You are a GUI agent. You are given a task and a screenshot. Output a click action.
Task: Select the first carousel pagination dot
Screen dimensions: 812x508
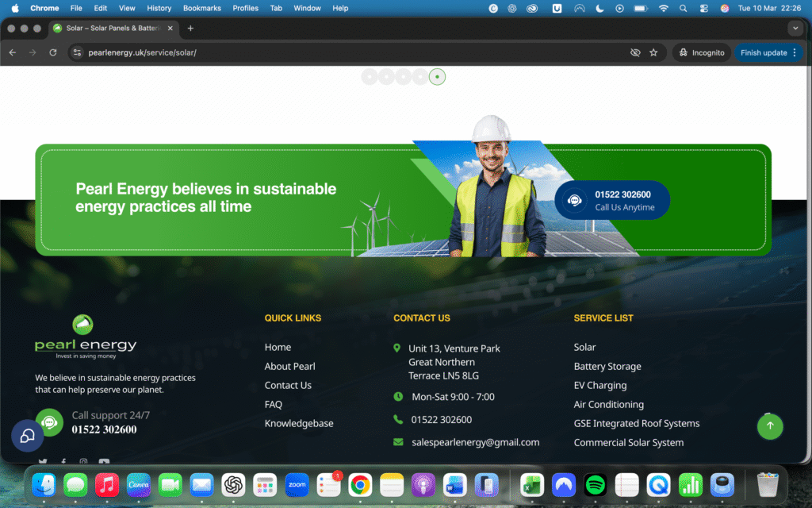coord(370,77)
